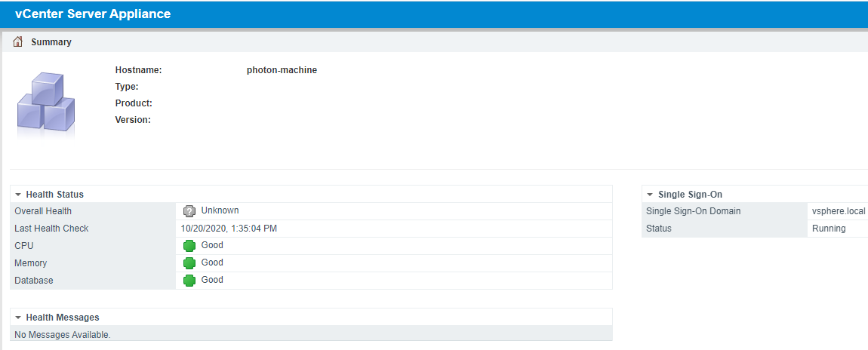Click the green Database status icon
Image resolution: width=868 pixels, height=350 pixels.
[x=189, y=281]
